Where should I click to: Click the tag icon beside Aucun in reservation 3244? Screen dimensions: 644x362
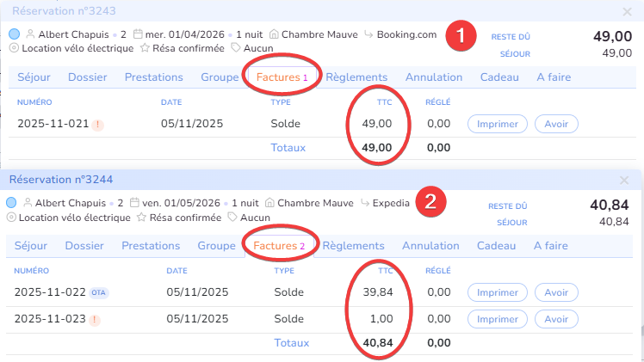(232, 218)
